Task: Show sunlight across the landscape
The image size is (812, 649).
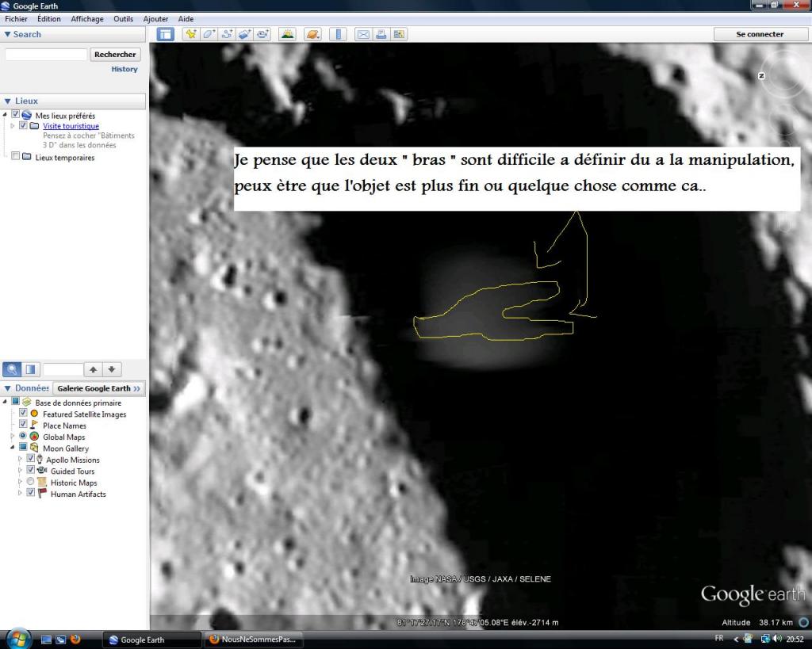Action: coord(287,34)
